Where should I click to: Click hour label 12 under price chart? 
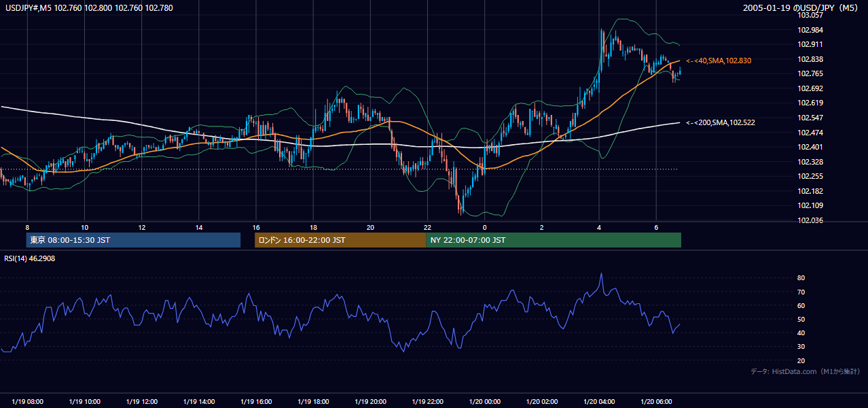pyautogui.click(x=141, y=227)
